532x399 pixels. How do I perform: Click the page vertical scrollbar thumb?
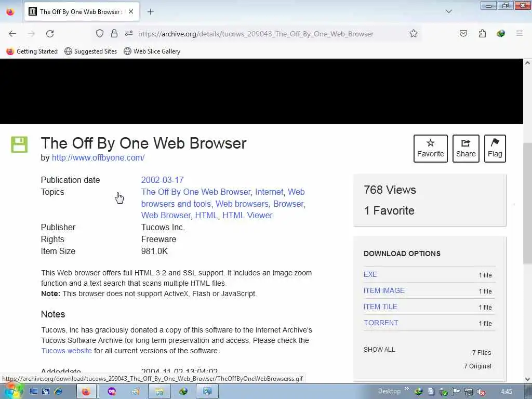click(x=527, y=204)
